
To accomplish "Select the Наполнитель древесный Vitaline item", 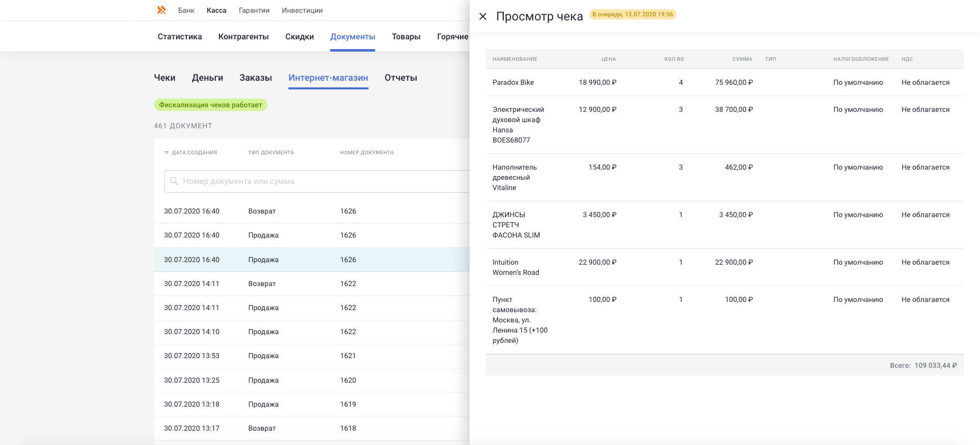I will 514,178.
